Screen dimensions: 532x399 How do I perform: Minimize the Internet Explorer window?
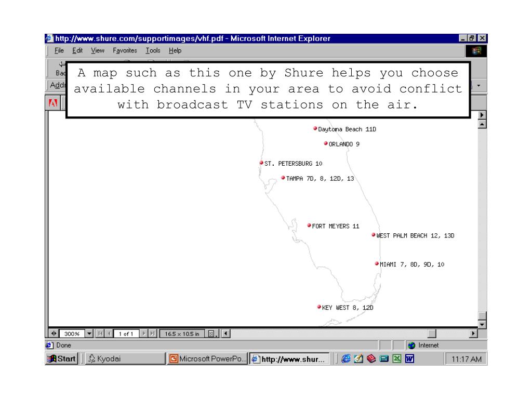click(x=463, y=38)
